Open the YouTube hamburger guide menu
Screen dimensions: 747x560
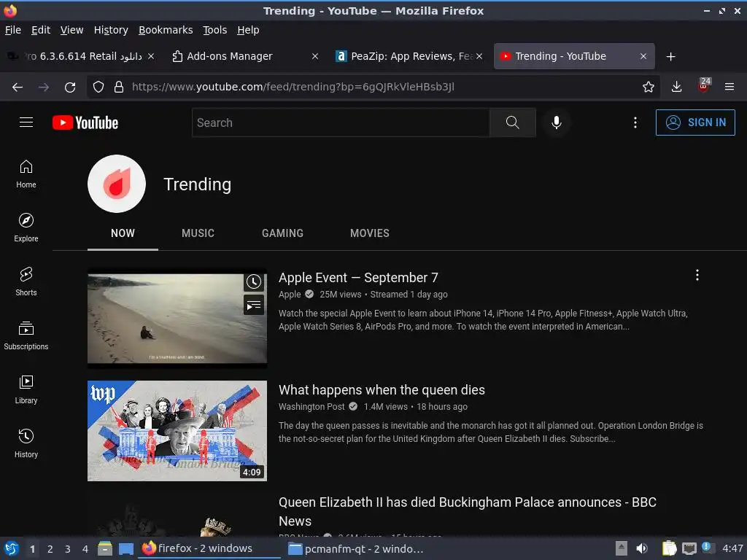[x=26, y=122]
